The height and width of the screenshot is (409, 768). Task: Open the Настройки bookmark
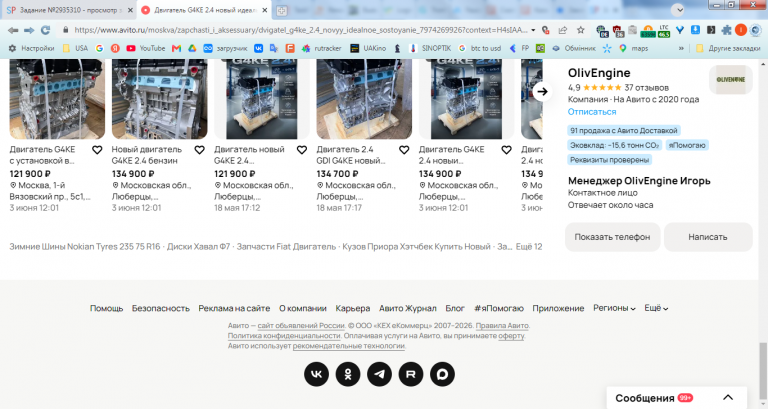pos(32,48)
